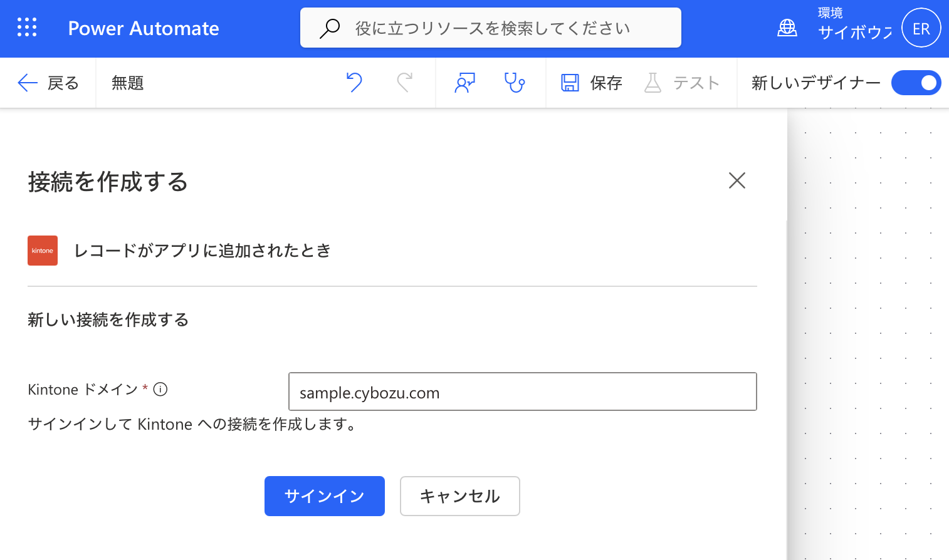Click the panel's vertical scrollbar
Image resolution: width=949 pixels, height=560 pixels.
pyautogui.click(x=787, y=388)
